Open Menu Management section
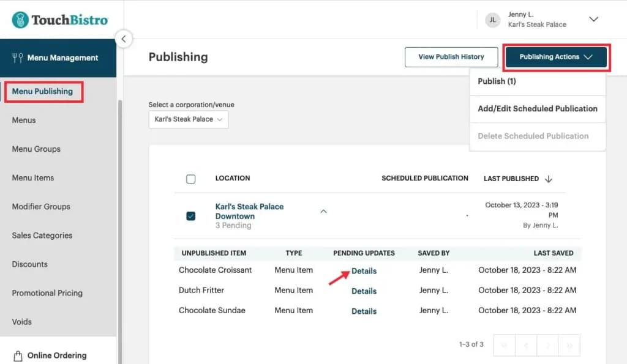The width and height of the screenshot is (627, 364). 58,58
